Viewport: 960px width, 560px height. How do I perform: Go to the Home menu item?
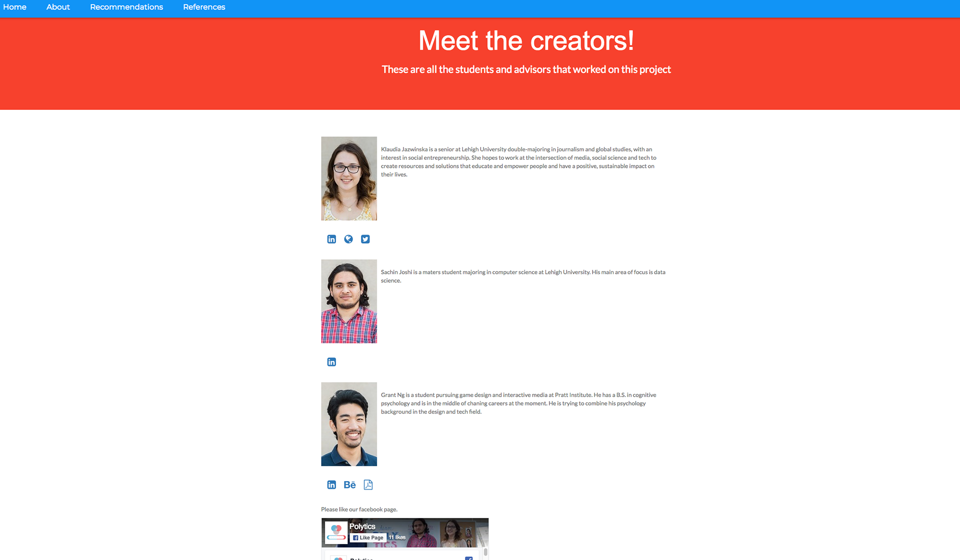coord(14,7)
